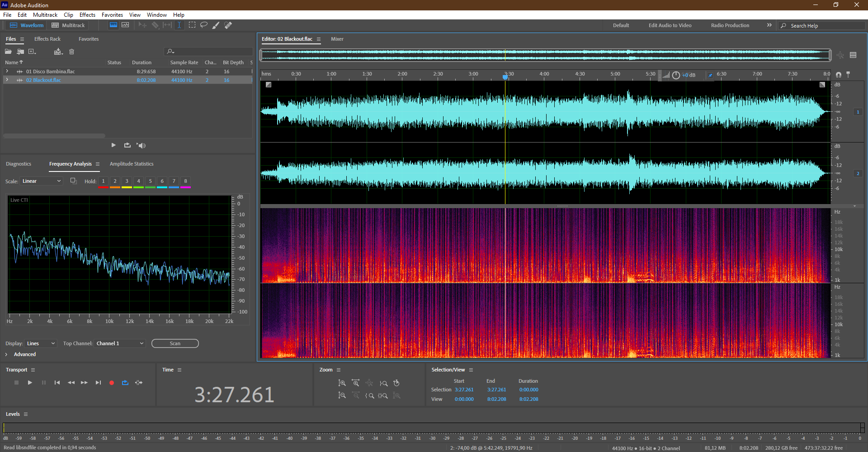The image size is (868, 452).
Task: Toggle channel 1 enable button
Action: pyautogui.click(x=858, y=112)
